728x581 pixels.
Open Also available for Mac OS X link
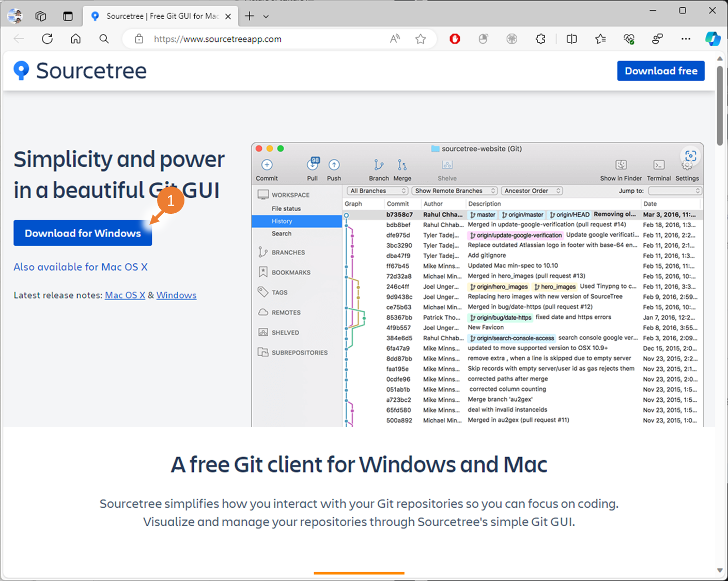point(81,267)
